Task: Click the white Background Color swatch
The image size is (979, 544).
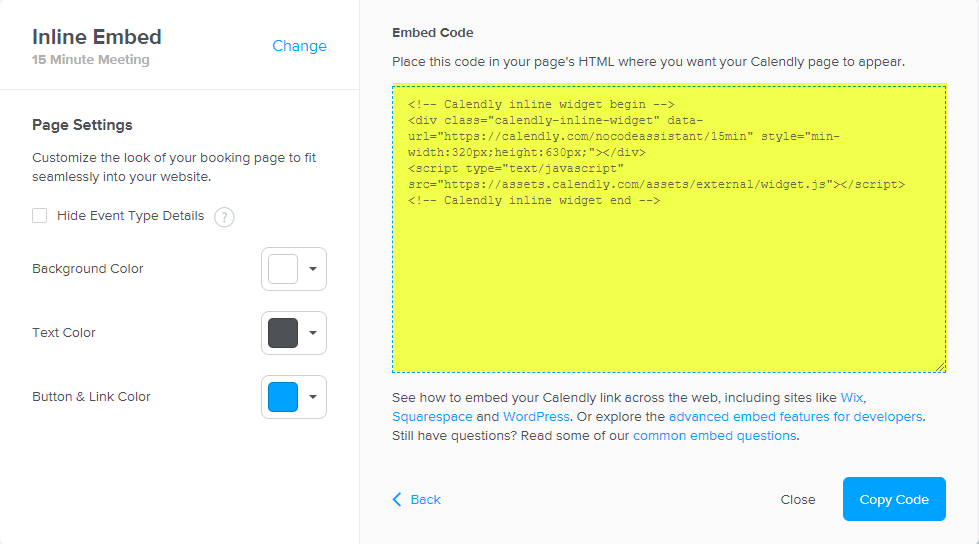Action: [x=283, y=269]
